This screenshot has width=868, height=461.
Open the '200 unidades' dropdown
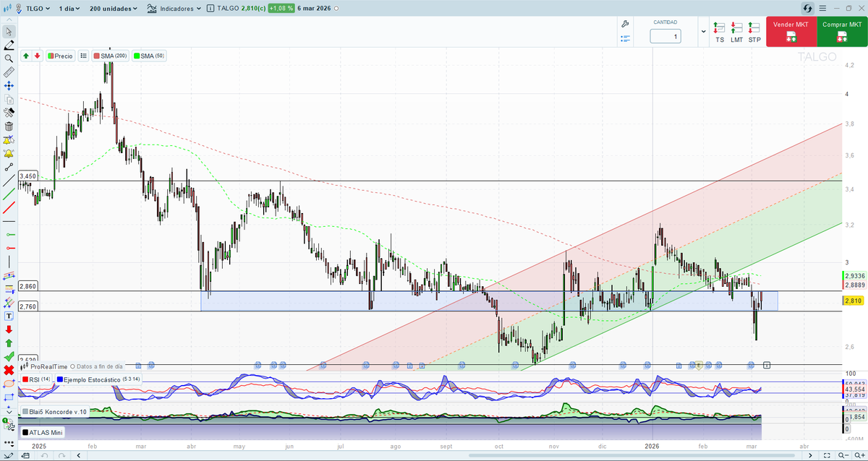click(x=114, y=9)
